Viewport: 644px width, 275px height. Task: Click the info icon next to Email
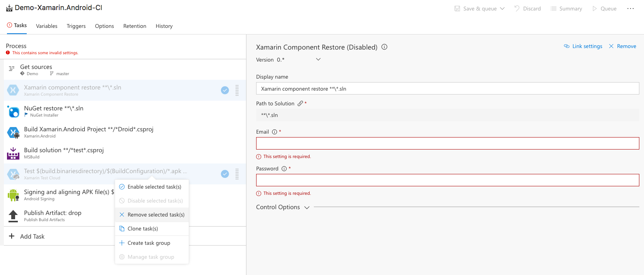274,132
